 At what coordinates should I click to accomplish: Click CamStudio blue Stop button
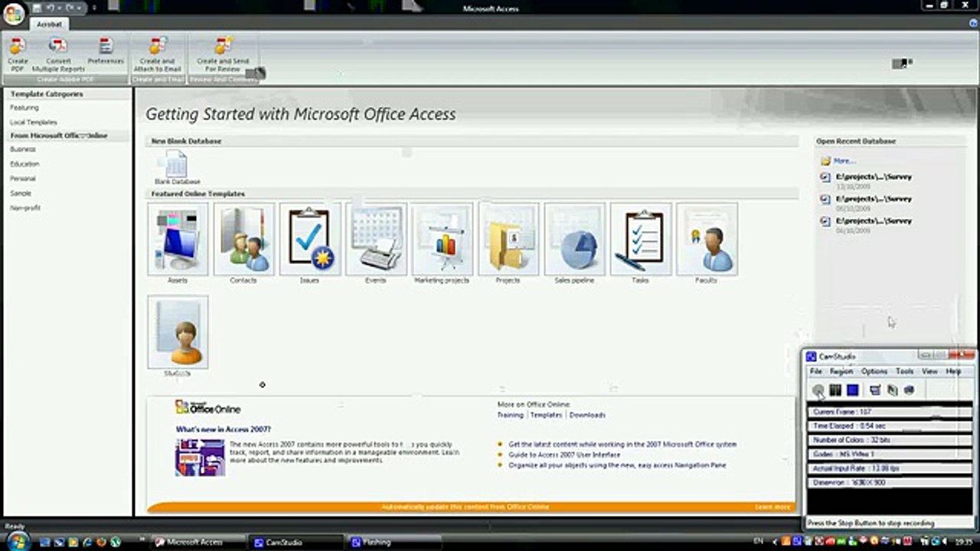[852, 390]
